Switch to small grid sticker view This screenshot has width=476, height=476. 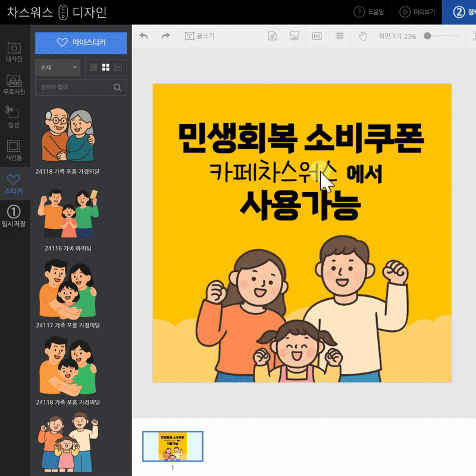click(x=93, y=67)
